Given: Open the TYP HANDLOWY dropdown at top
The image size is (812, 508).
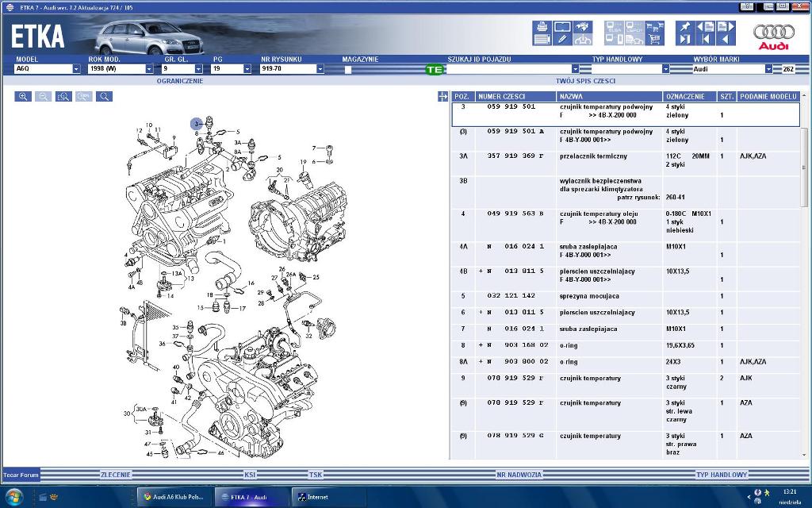Looking at the screenshot, I should pyautogui.click(x=665, y=69).
